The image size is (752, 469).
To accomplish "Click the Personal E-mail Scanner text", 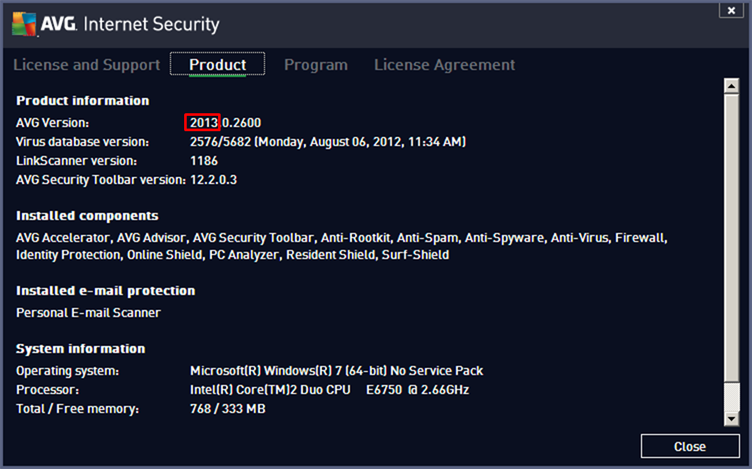I will [x=88, y=313].
